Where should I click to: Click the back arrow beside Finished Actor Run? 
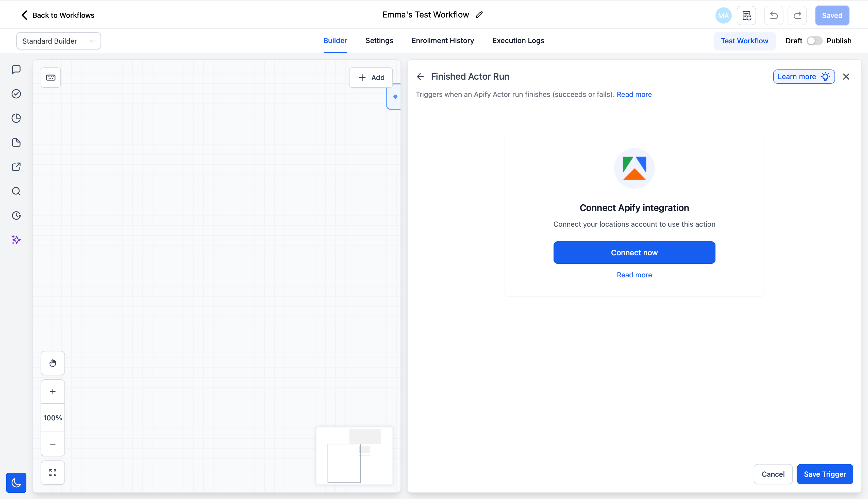pyautogui.click(x=420, y=76)
